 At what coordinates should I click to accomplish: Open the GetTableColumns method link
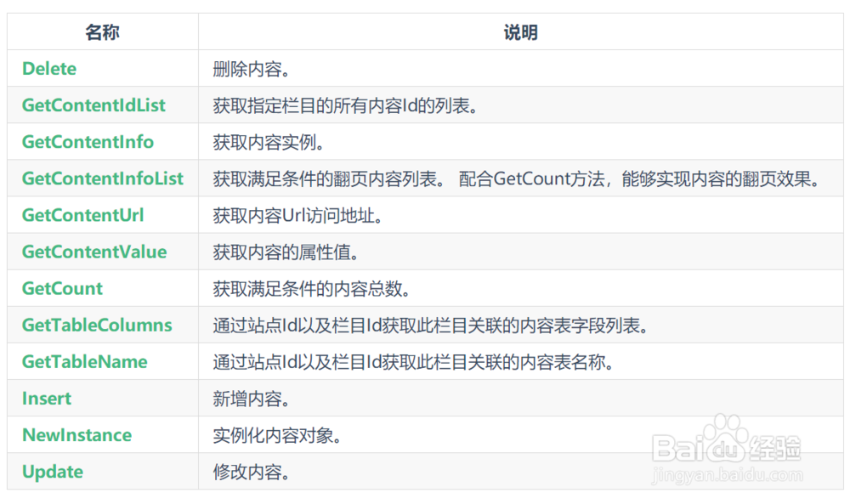point(97,326)
